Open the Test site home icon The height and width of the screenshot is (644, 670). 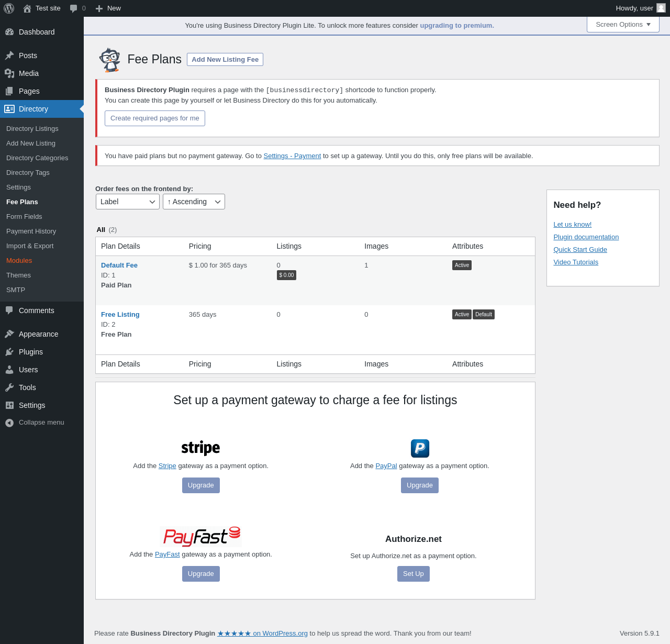pos(27,8)
